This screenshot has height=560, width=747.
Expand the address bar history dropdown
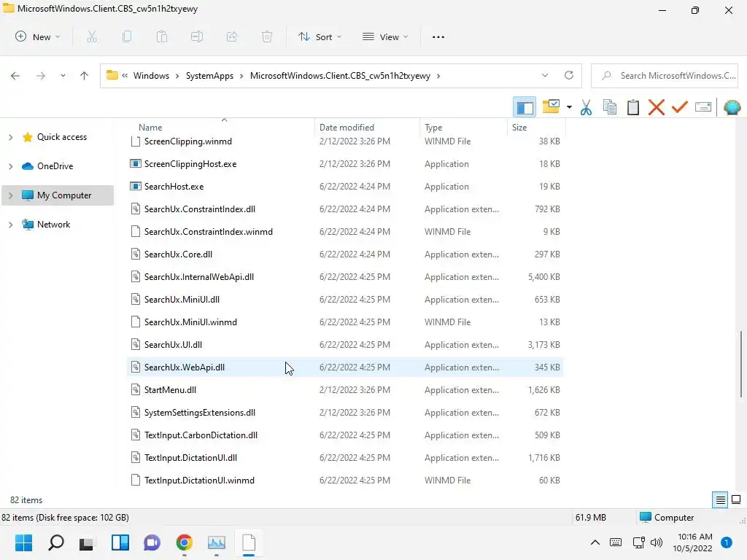[x=545, y=76]
